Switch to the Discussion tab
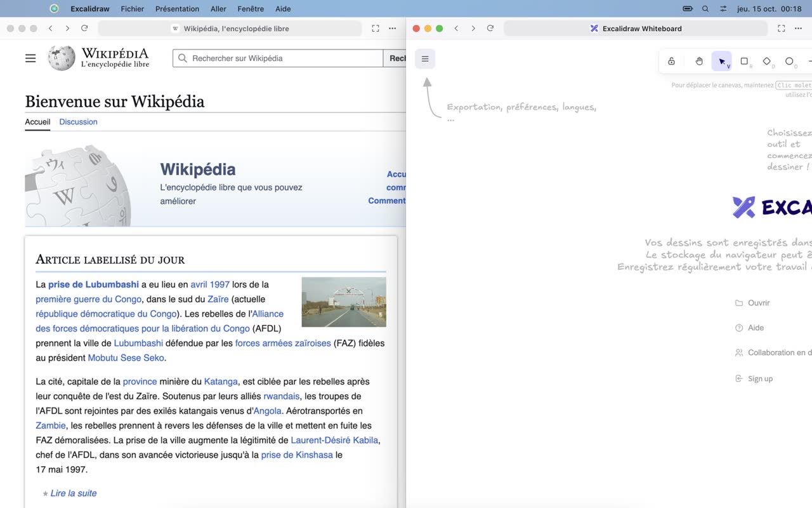Image resolution: width=812 pixels, height=508 pixels. (78, 122)
